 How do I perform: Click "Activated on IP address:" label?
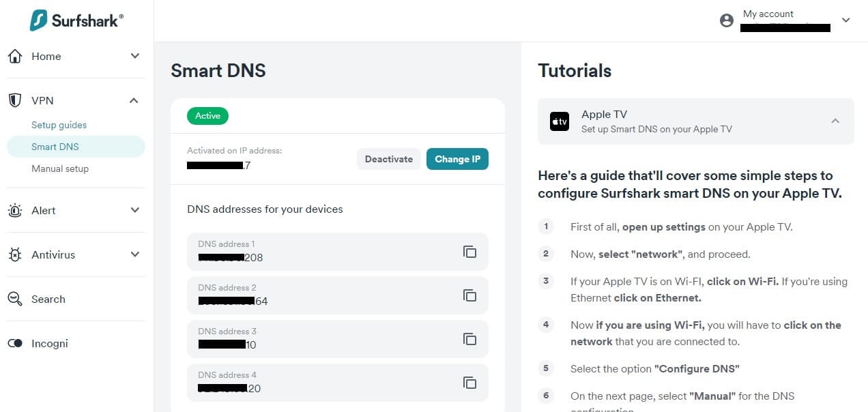coord(235,150)
